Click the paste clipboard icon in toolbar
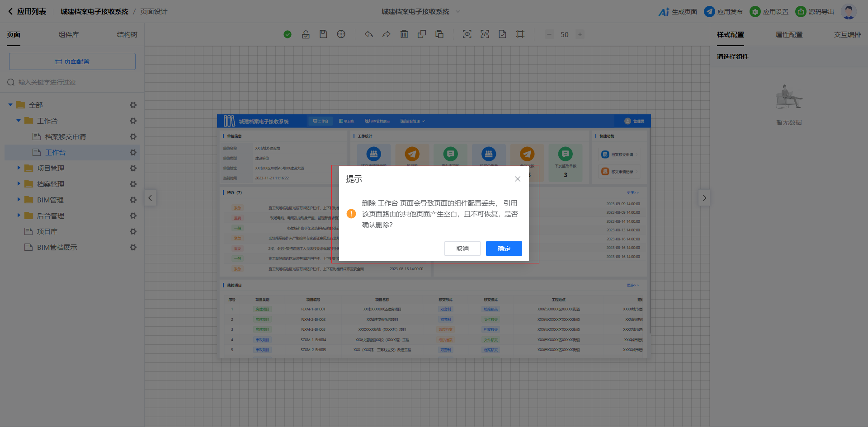 (439, 34)
